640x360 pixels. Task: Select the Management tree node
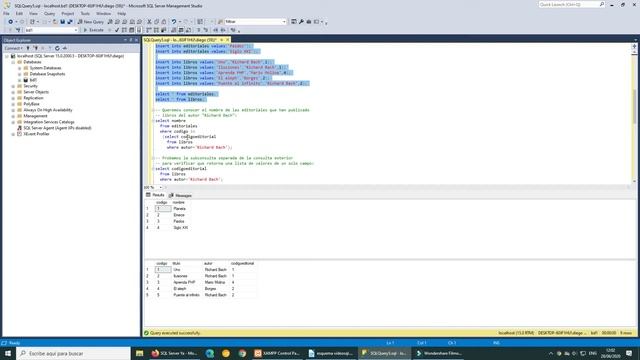[x=35, y=116]
